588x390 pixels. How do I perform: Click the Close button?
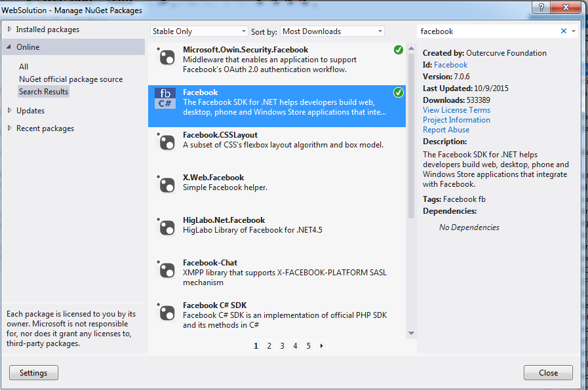click(548, 373)
